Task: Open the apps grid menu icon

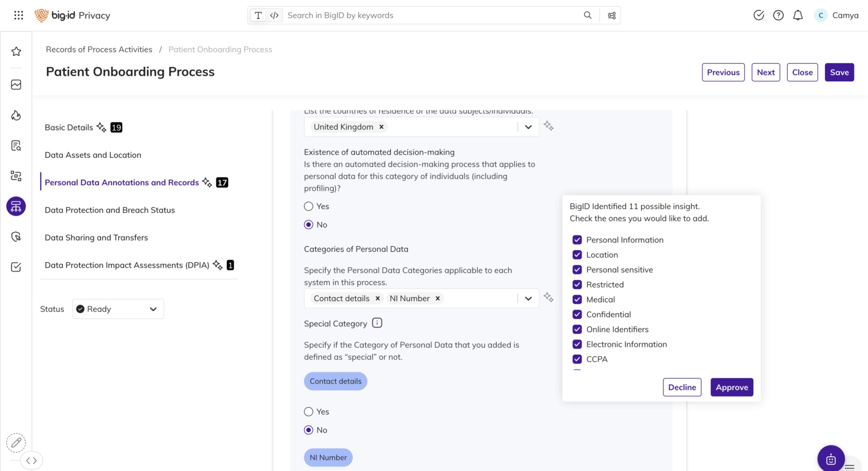Action: tap(19, 15)
